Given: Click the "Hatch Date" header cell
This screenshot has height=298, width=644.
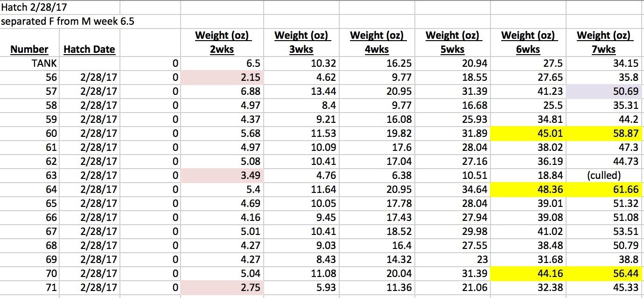Looking at the screenshot, I should click(89, 49).
